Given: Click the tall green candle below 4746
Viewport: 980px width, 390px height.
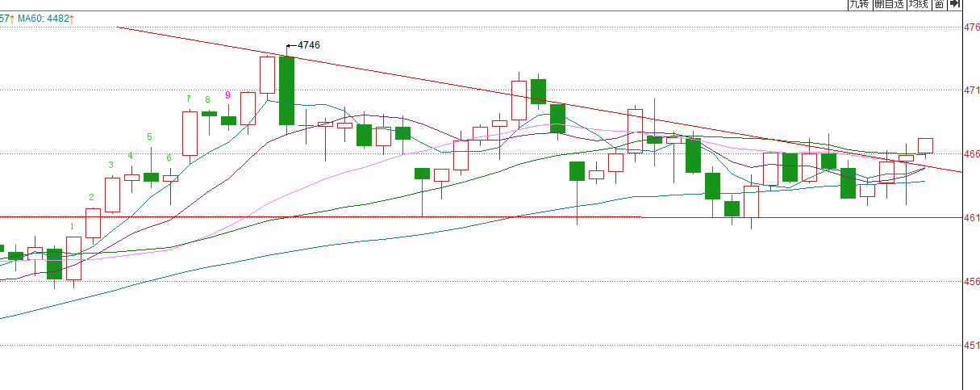Looking at the screenshot, I should [286, 90].
